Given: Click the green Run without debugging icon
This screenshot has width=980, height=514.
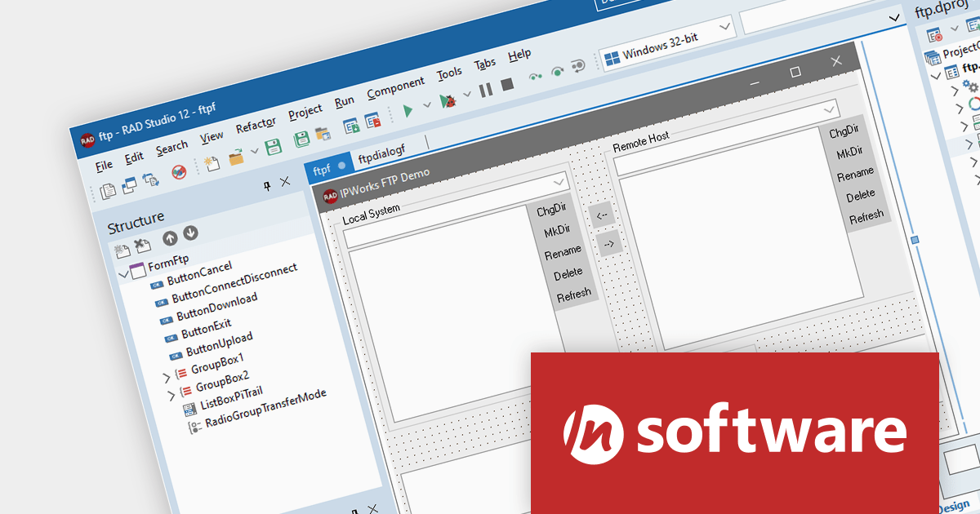Looking at the screenshot, I should point(407,109).
